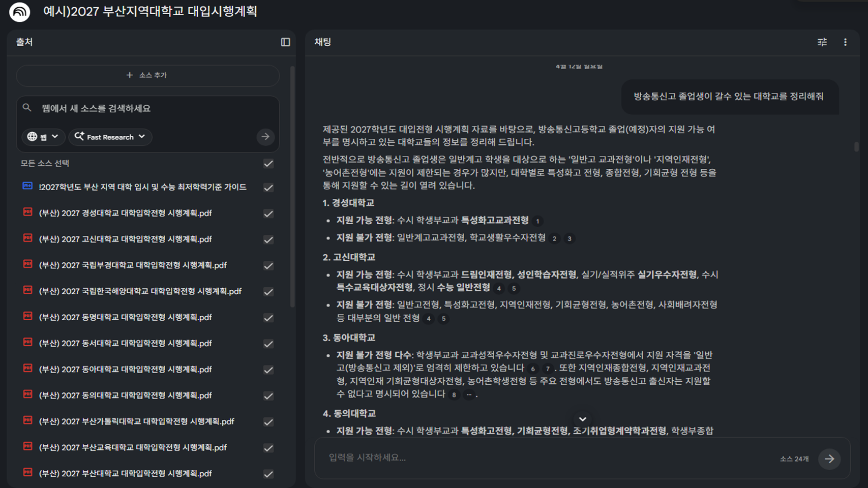Click heading 4. 동의대학교

click(x=349, y=414)
